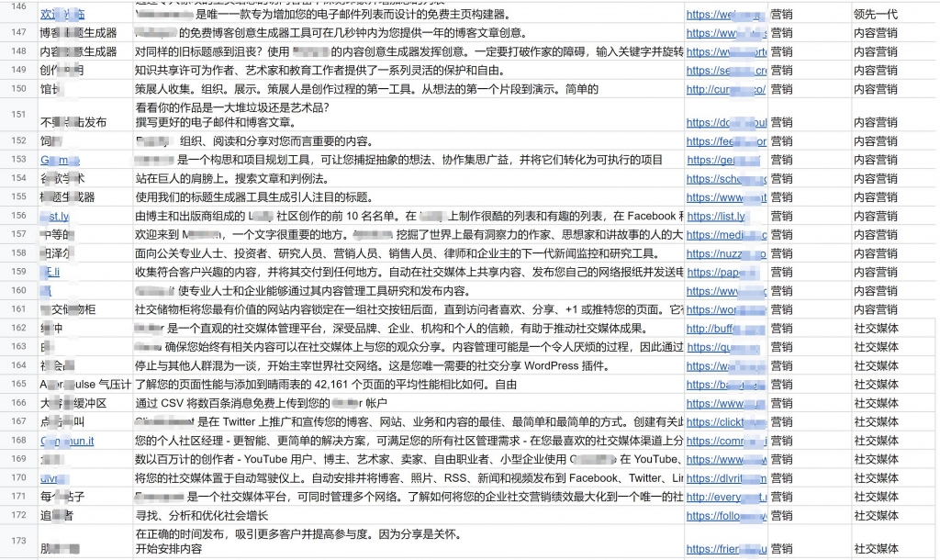Select the 营销 cell in row 155
The height and width of the screenshot is (560, 940).
pyautogui.click(x=810, y=197)
